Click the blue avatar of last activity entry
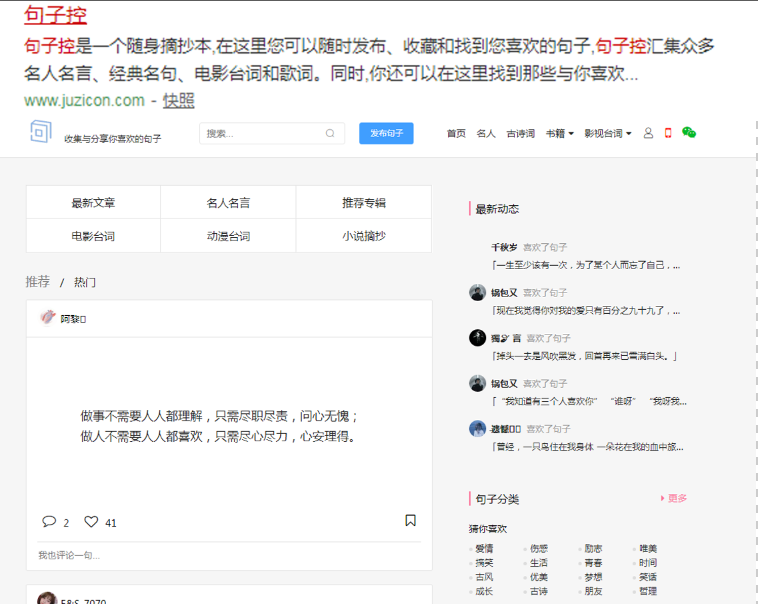 (477, 428)
